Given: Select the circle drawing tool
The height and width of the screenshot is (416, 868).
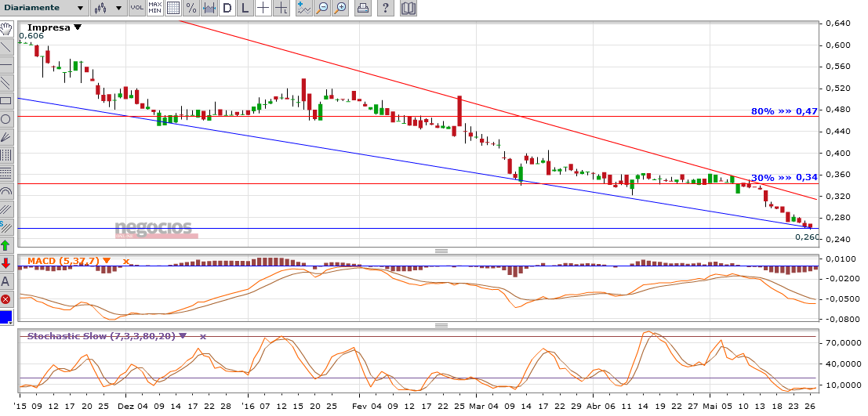Looking at the screenshot, I should [6, 118].
